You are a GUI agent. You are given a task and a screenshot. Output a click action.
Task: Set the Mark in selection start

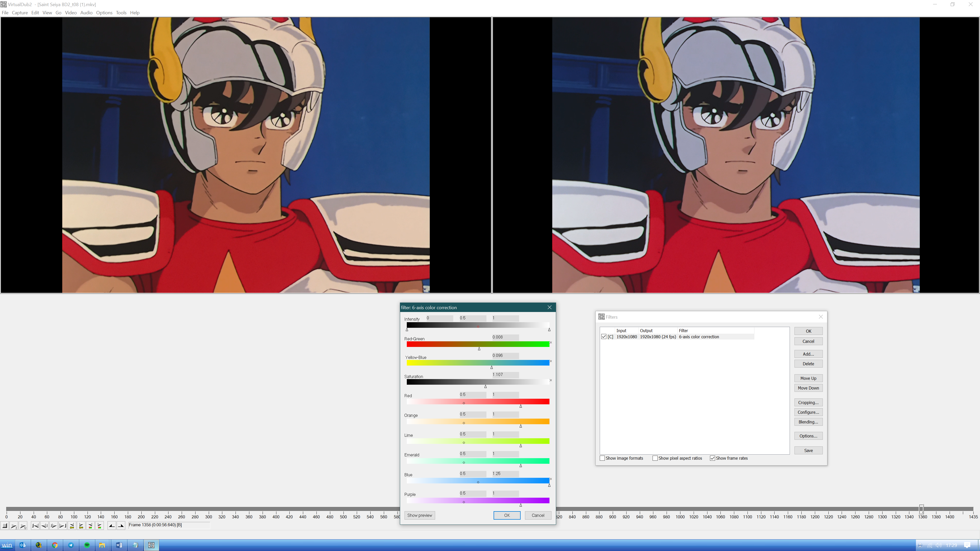(x=112, y=526)
